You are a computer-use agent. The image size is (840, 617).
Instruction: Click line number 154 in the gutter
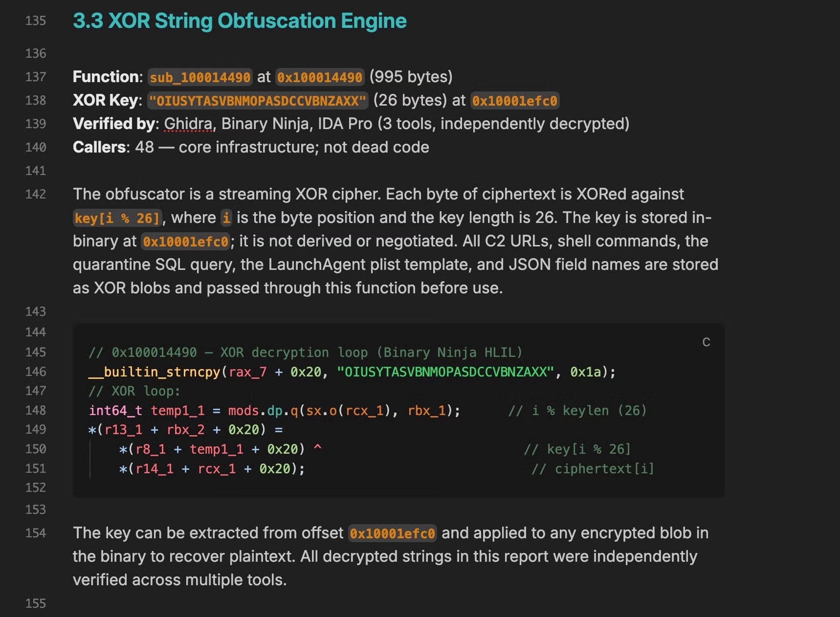coord(35,533)
